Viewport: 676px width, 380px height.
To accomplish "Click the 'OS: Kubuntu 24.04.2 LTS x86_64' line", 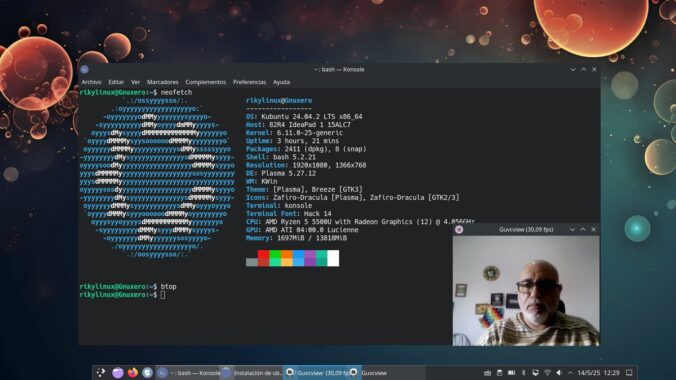I will coord(304,116).
